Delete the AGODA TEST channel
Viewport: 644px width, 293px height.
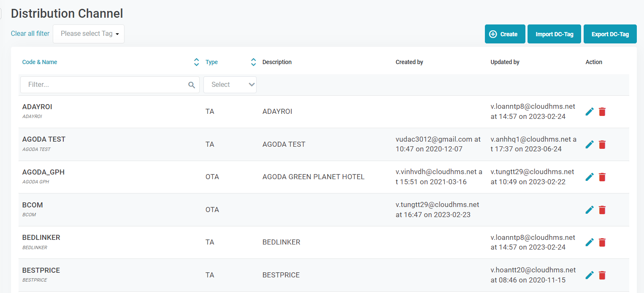point(602,145)
